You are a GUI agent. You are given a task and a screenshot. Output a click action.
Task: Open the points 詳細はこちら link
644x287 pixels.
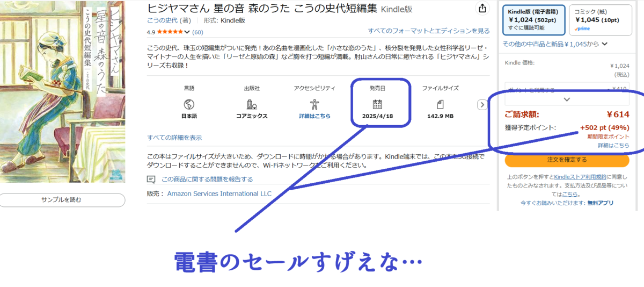pos(614,145)
